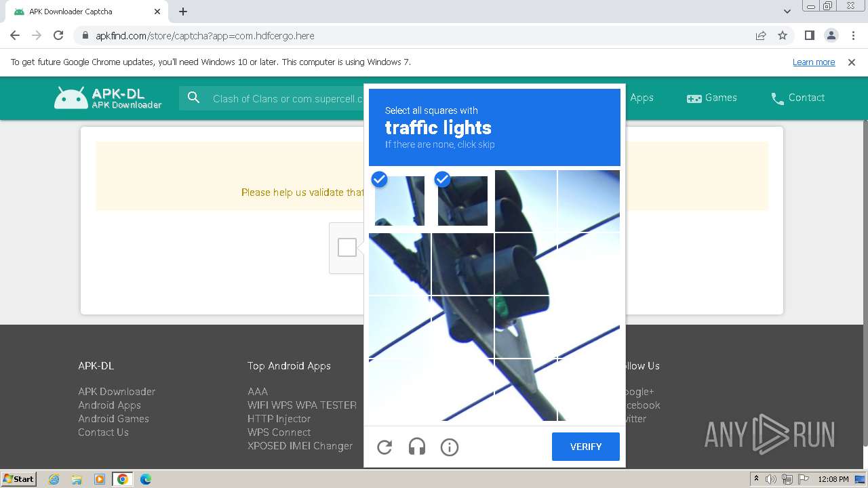Select the third tile in top row

point(526,201)
